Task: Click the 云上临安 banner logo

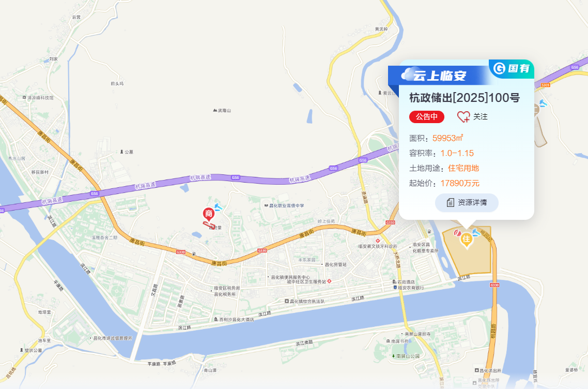Action: click(434, 75)
